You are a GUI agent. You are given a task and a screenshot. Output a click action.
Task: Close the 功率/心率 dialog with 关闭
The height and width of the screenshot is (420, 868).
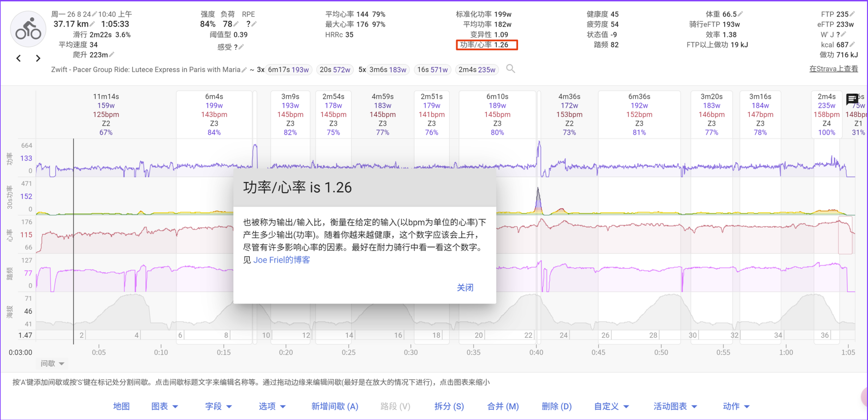465,288
